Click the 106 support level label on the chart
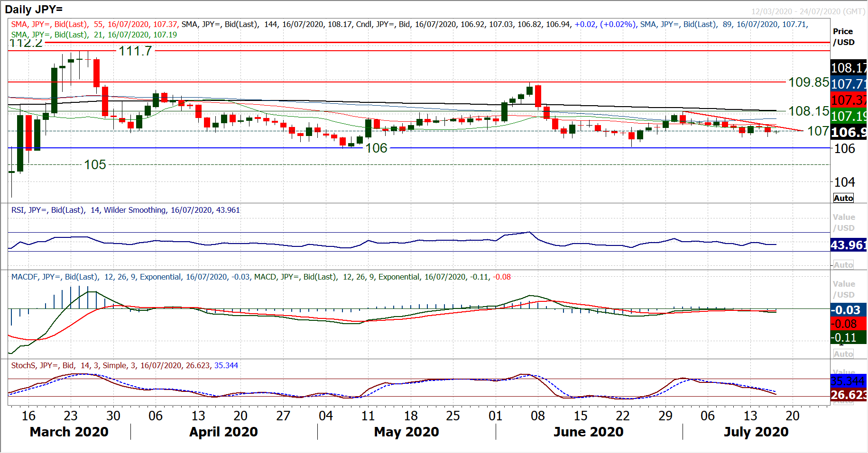 click(376, 148)
